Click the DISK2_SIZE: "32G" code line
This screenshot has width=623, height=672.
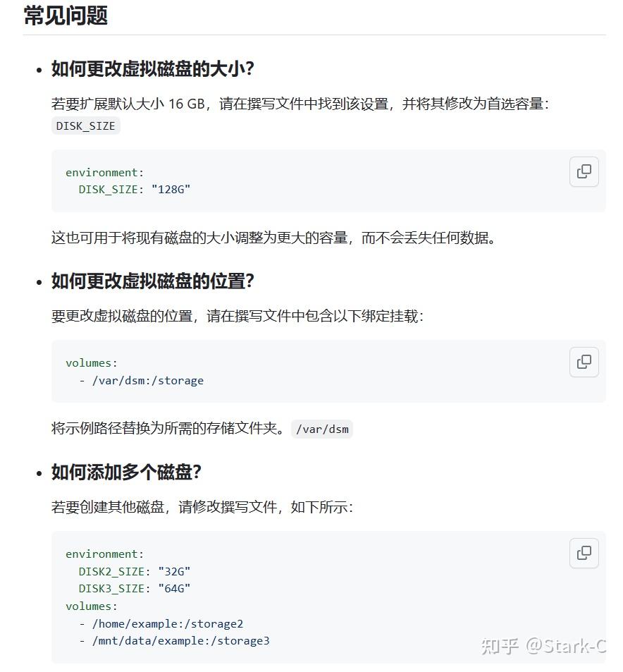tap(136, 571)
